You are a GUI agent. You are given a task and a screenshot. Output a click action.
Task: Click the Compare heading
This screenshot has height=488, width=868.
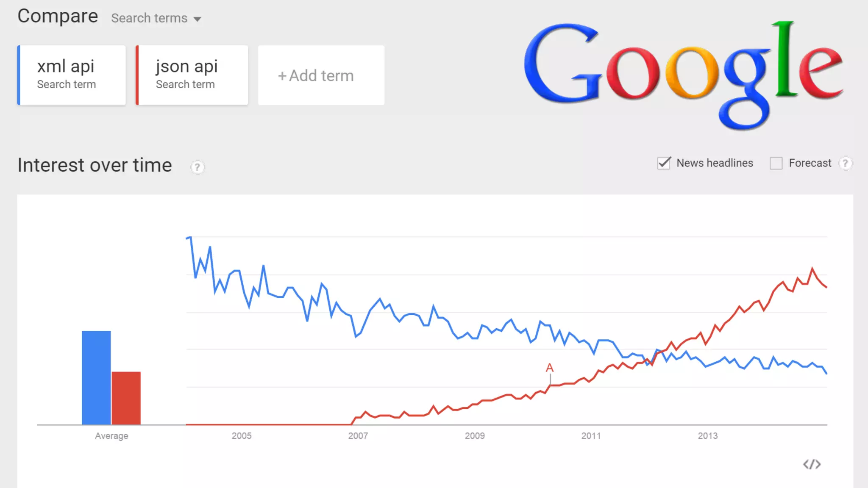[58, 17]
